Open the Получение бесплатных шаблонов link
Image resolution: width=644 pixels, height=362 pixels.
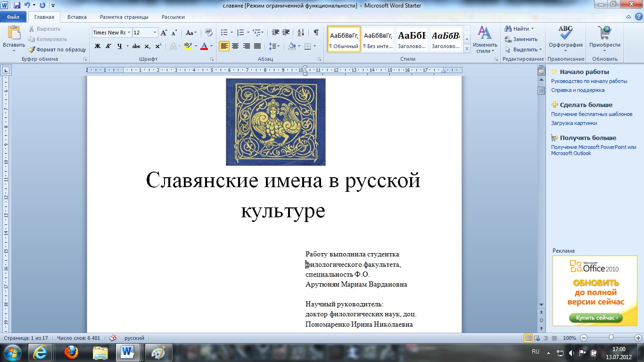tap(592, 114)
